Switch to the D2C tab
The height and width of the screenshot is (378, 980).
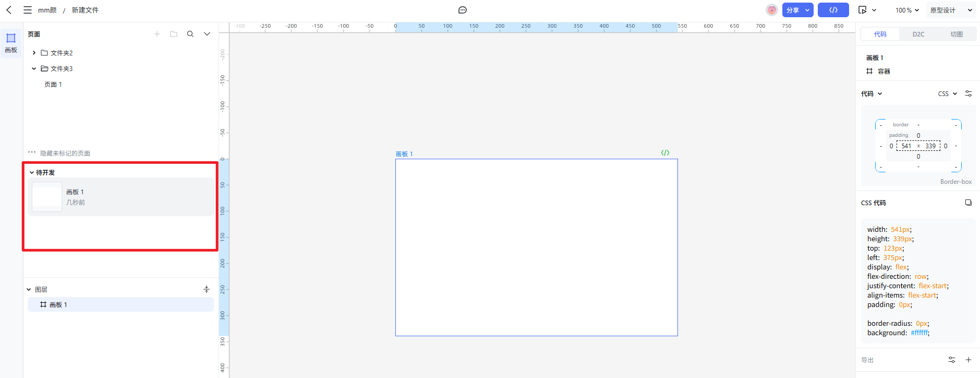[x=918, y=34]
